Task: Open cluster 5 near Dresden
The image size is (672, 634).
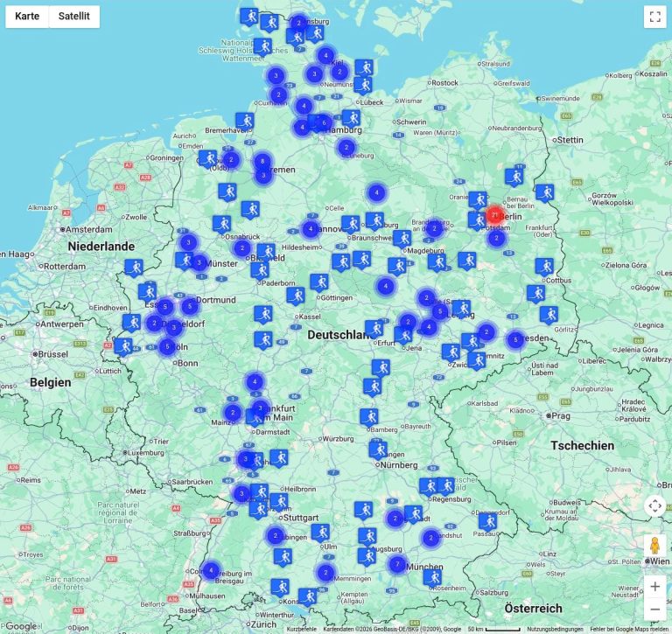Action: (x=515, y=339)
